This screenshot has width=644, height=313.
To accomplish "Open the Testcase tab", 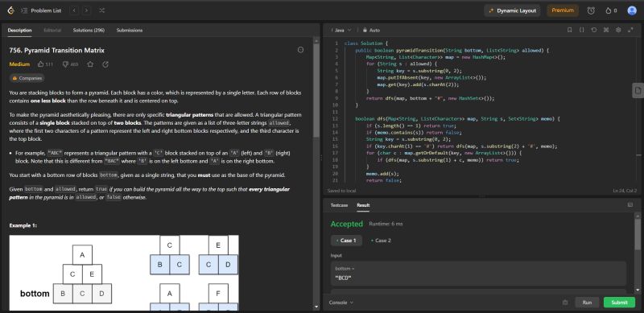I will (339, 205).
